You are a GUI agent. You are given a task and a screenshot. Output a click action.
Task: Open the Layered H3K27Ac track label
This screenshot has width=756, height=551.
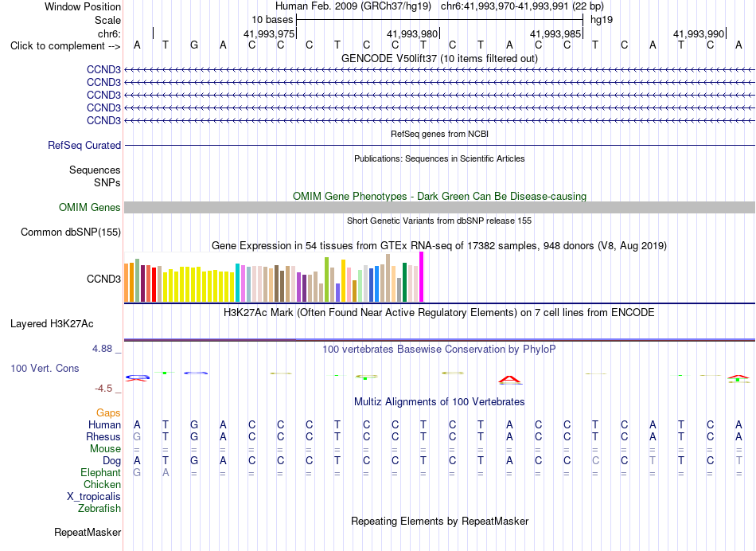[x=52, y=324]
